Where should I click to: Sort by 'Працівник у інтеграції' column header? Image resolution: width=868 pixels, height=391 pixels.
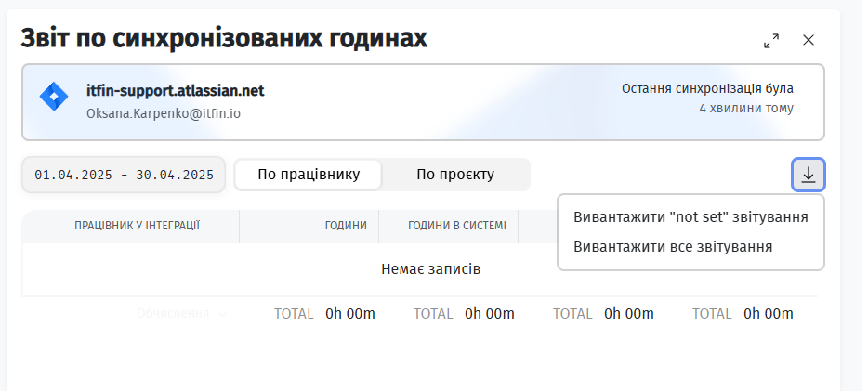[137, 226]
